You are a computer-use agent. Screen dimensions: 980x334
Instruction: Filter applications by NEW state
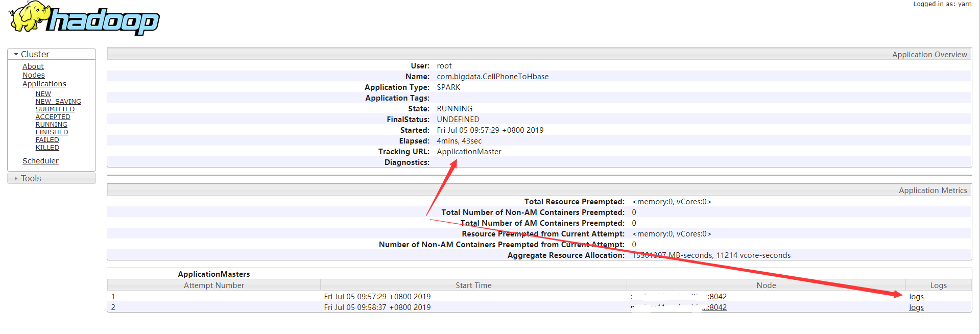(43, 94)
